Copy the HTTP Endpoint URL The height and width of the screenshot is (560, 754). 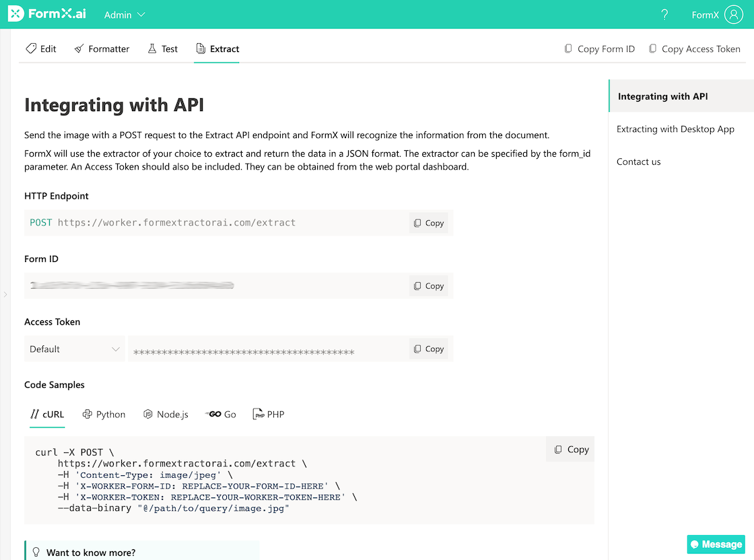click(x=428, y=223)
